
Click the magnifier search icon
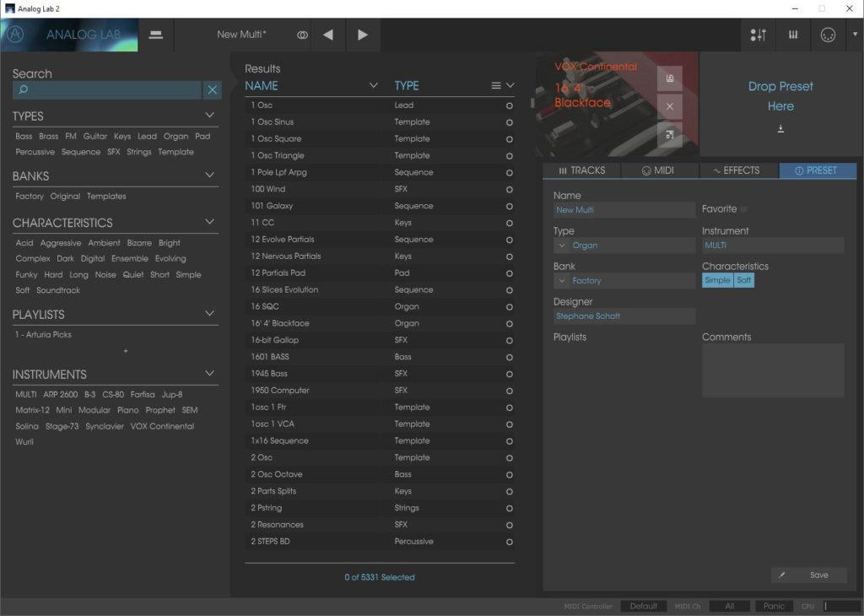tap(23, 89)
